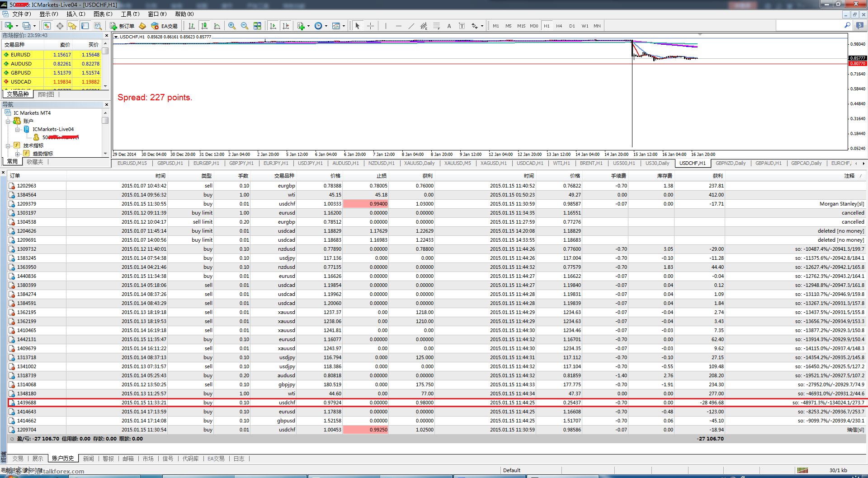868x478 pixels.
Task: Open the 工具(T) menu
Action: tap(130, 14)
